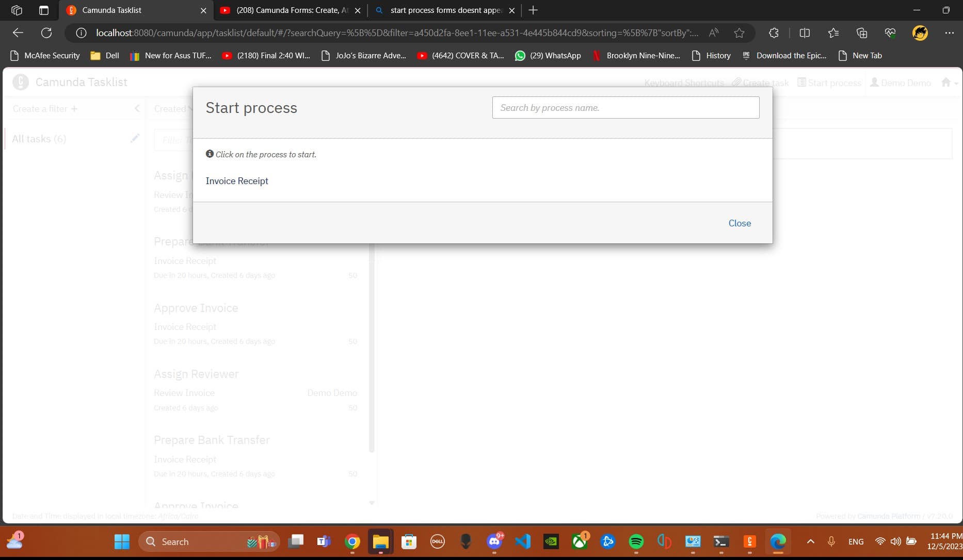Switch to the Camunda Forms YouTube tab

click(x=291, y=10)
